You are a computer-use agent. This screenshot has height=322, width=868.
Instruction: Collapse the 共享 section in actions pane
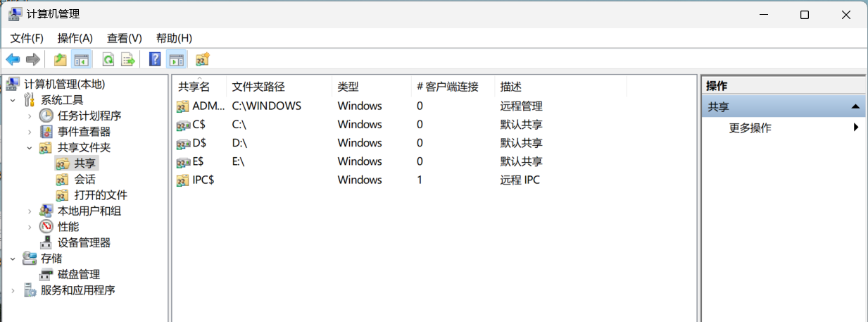click(855, 106)
